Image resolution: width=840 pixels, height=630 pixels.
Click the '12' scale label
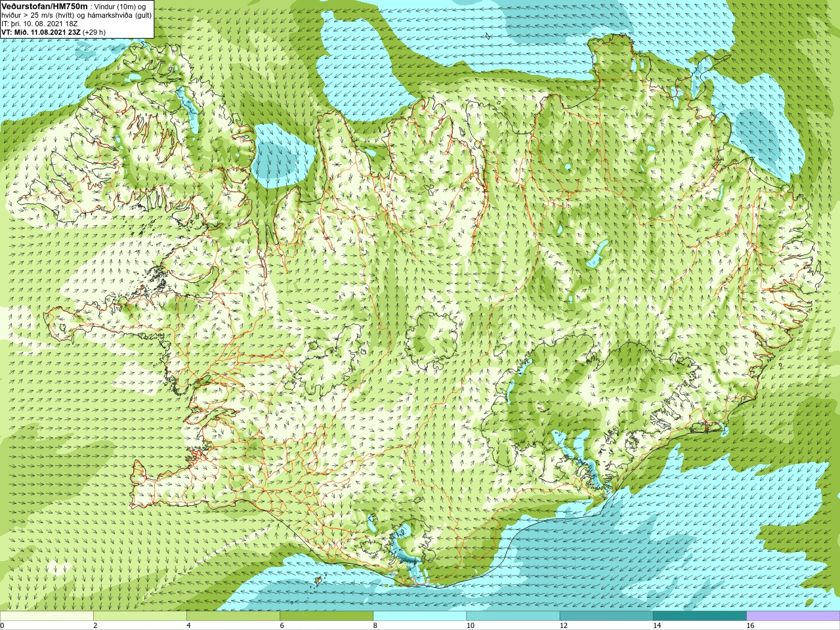[564, 625]
